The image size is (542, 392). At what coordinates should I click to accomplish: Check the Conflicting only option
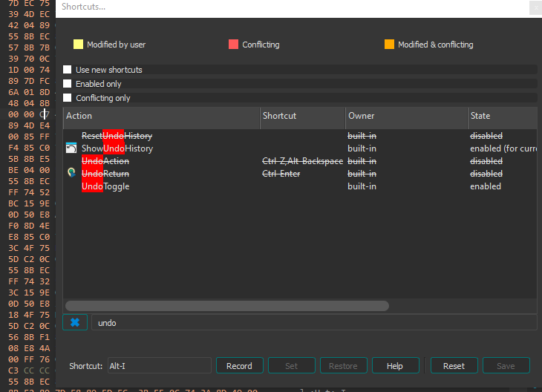point(67,98)
